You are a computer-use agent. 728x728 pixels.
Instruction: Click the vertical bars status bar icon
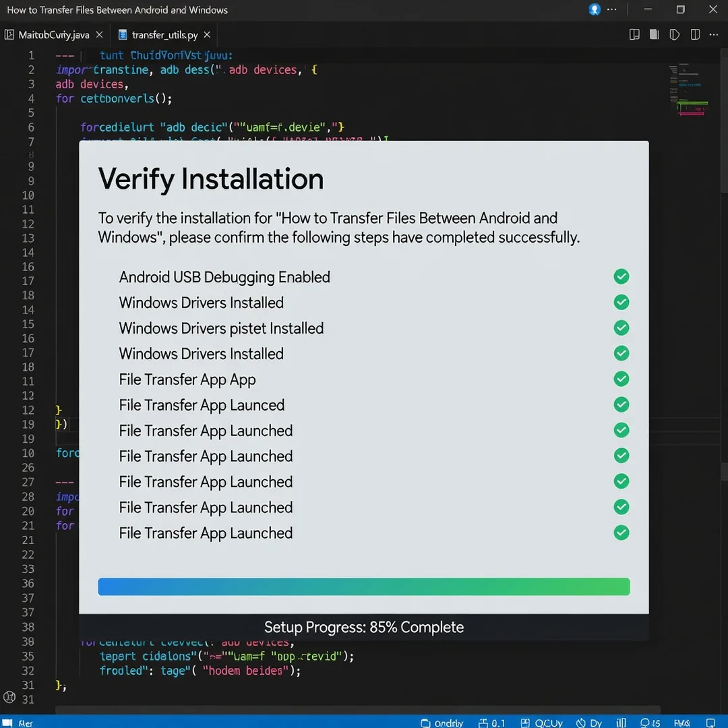point(621,723)
